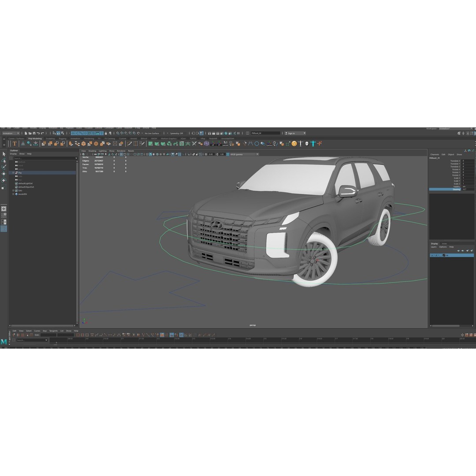This screenshot has height=476, width=476.
Task: Switch to the Poly Modeling shelf tab
Action: click(35, 138)
